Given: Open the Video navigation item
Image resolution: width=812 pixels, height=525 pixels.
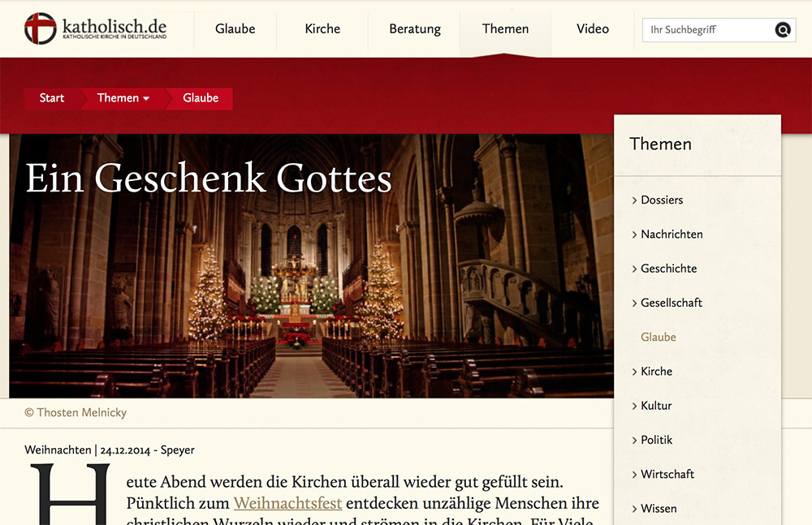Looking at the screenshot, I should point(593,29).
